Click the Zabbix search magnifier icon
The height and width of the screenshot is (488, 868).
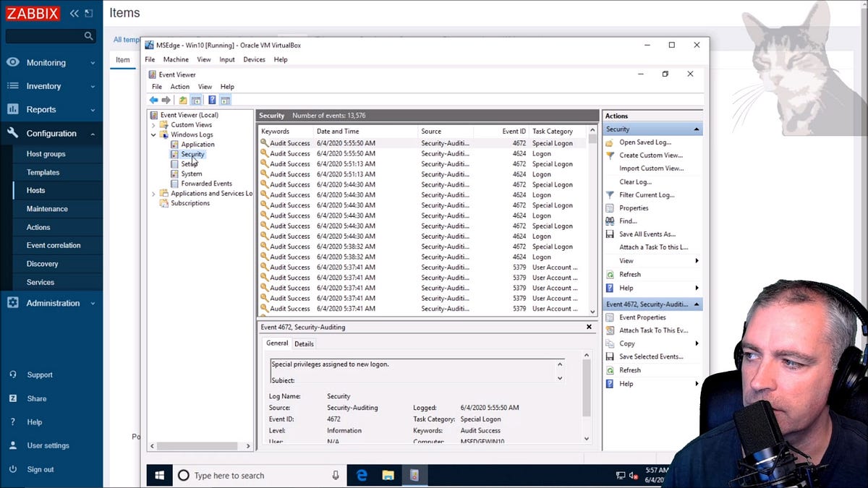click(88, 35)
